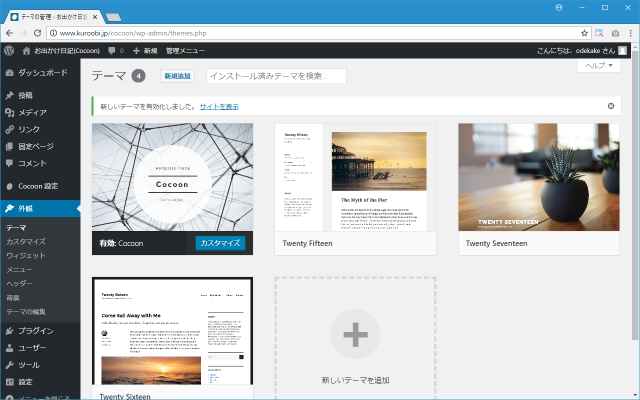Click the テーマ submenu item
The width and height of the screenshot is (640, 400).
(x=16, y=228)
